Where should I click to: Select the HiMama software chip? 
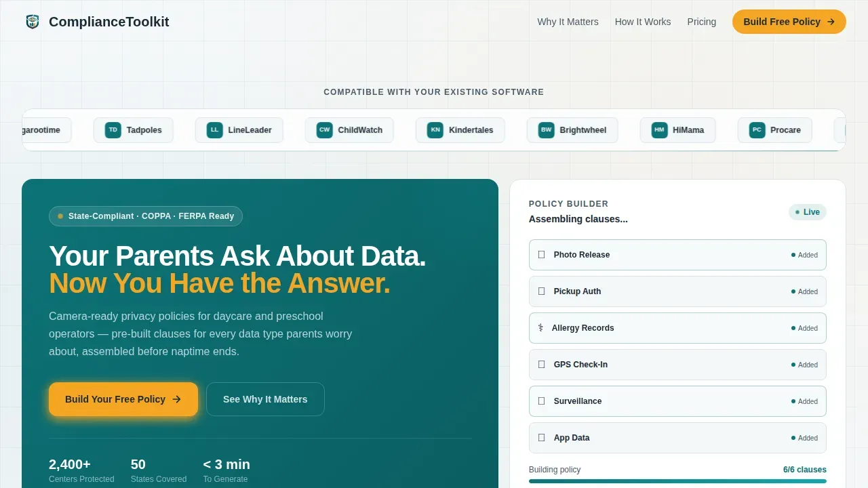point(678,130)
